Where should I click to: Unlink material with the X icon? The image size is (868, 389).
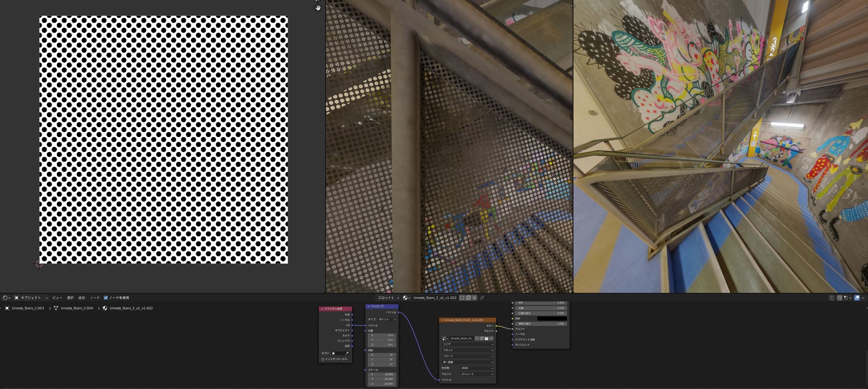pos(474,298)
